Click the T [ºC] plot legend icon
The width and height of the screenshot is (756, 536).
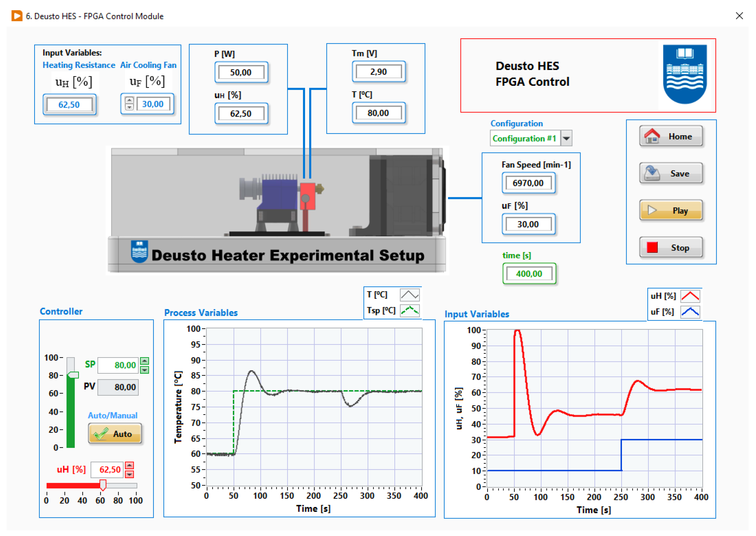pyautogui.click(x=410, y=295)
